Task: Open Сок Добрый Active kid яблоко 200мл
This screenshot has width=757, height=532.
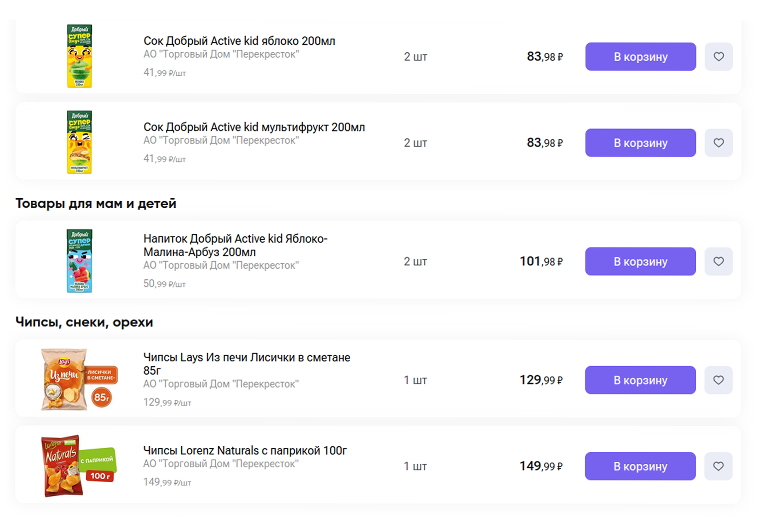Action: [x=239, y=41]
